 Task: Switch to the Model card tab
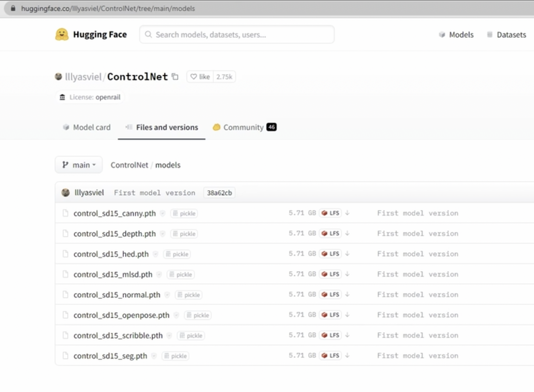[x=86, y=128]
